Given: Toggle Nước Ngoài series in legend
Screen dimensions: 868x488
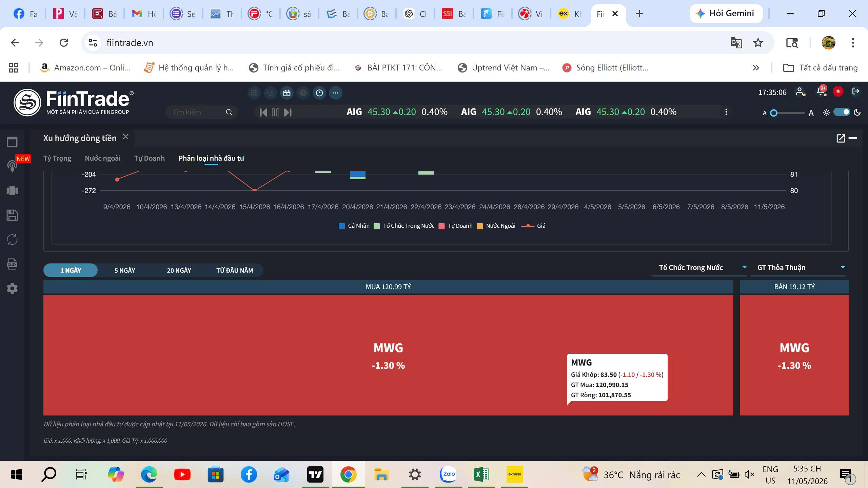Looking at the screenshot, I should (x=496, y=226).
